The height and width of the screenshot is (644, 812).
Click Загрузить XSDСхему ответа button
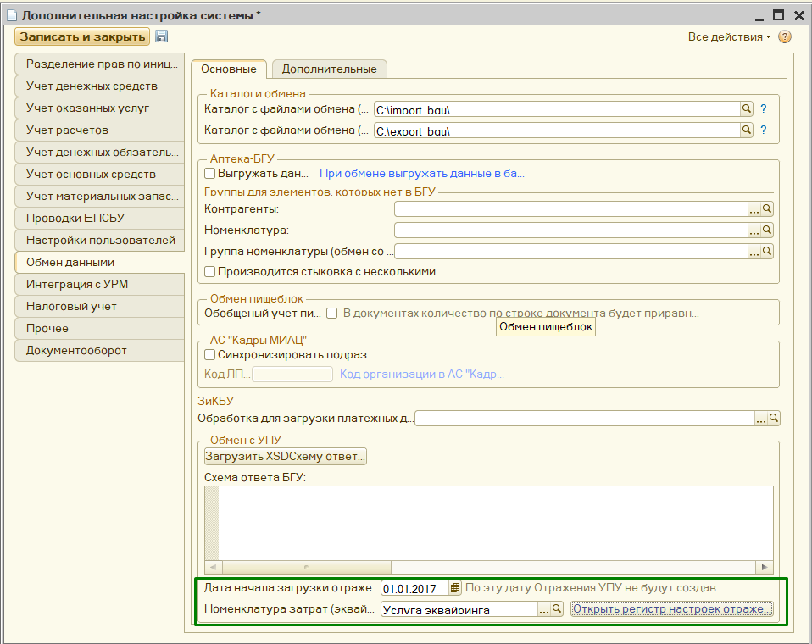tap(286, 456)
